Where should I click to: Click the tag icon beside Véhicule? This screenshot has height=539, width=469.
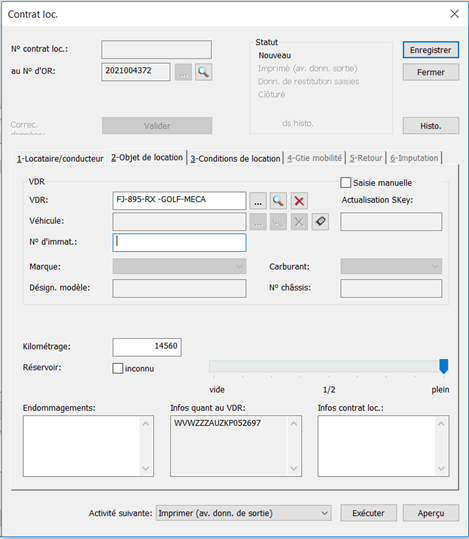(x=320, y=222)
